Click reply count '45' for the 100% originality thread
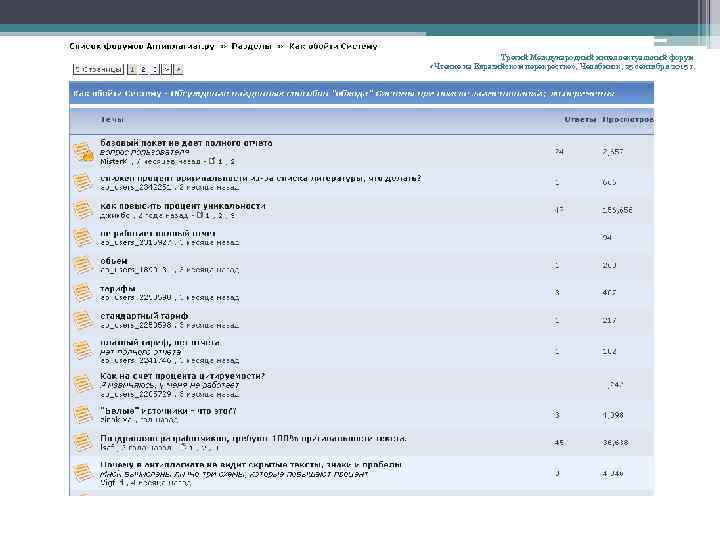 [x=559, y=443]
